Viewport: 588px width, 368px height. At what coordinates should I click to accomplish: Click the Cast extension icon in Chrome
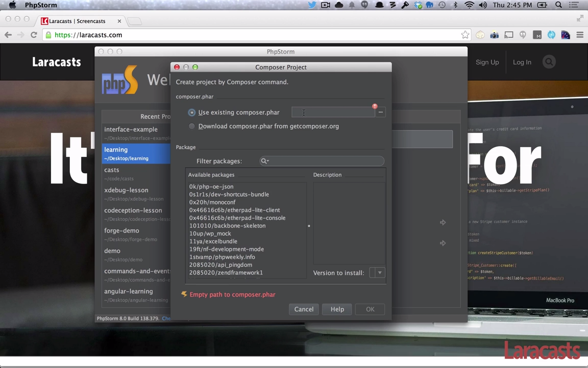508,35
